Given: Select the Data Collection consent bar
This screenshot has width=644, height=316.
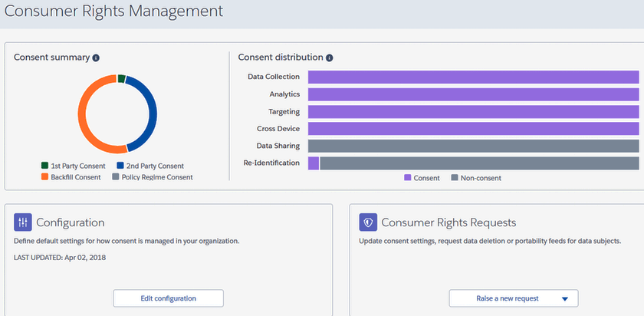Looking at the screenshot, I should click(x=473, y=77).
